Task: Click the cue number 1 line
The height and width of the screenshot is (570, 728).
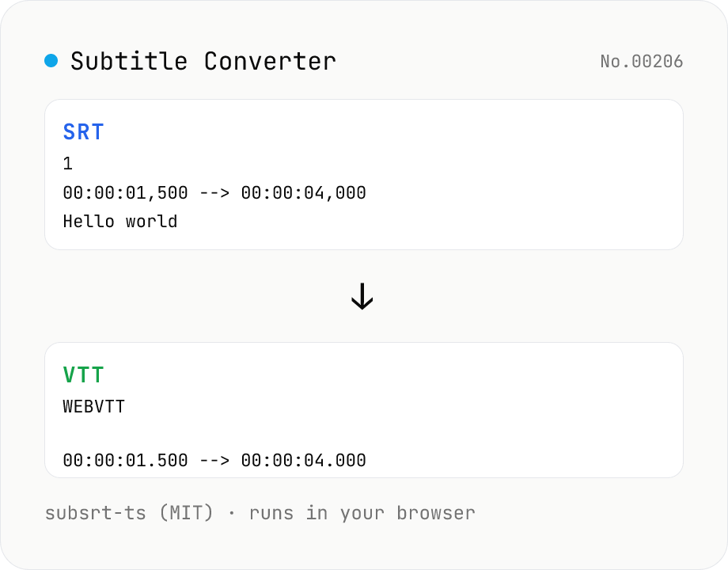Action: [x=68, y=164]
